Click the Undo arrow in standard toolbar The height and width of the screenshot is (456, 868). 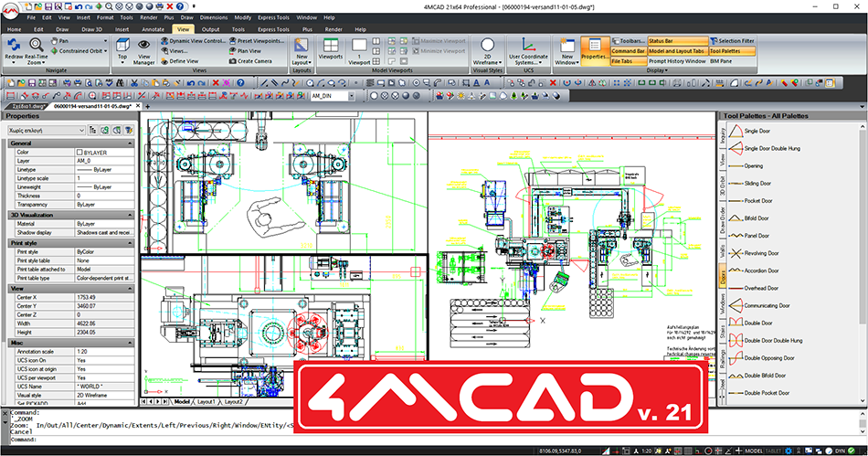[190, 83]
